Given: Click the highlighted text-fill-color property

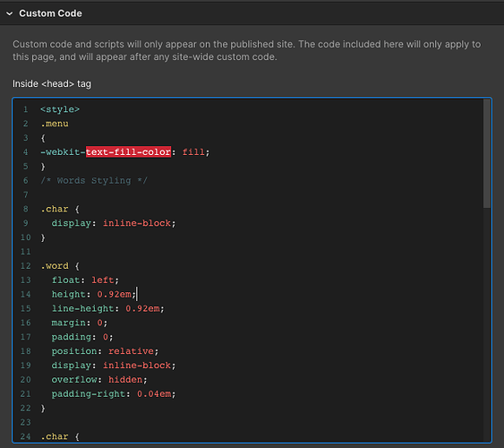Looking at the screenshot, I should pos(128,151).
